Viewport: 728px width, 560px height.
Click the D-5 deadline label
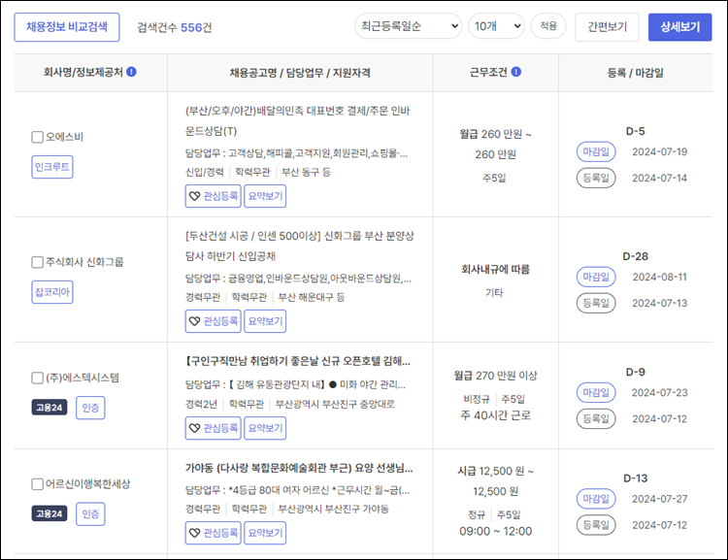point(635,131)
